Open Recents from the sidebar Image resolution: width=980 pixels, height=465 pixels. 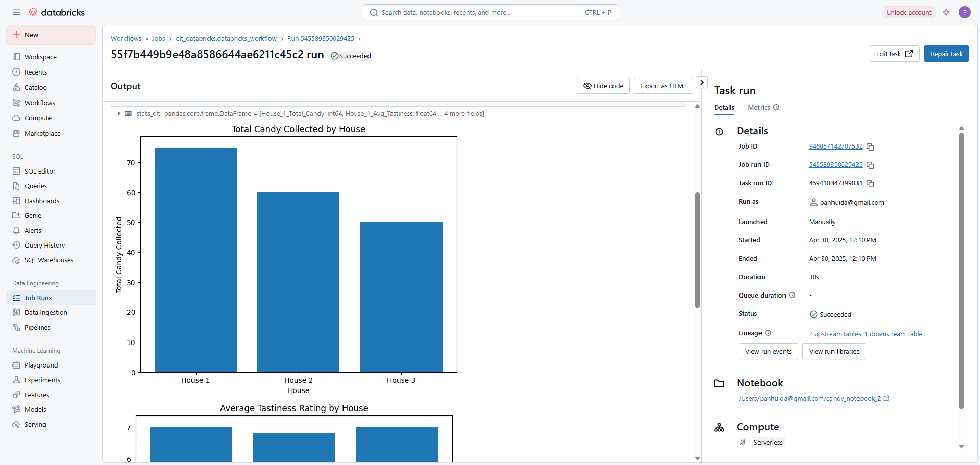(x=51, y=72)
